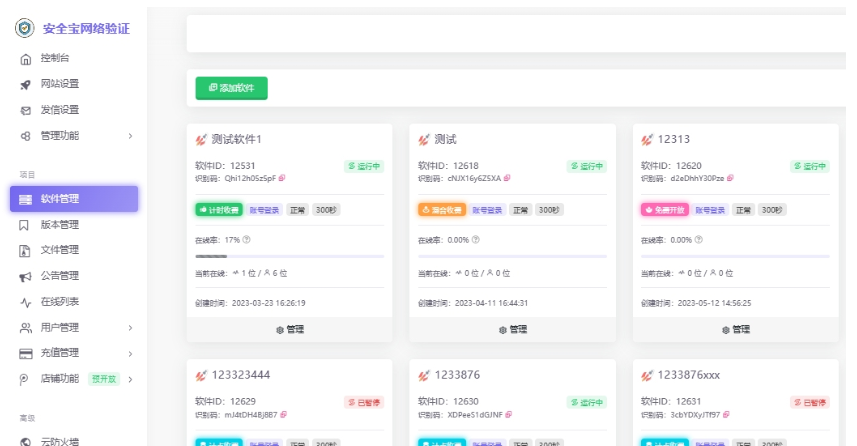The width and height of the screenshot is (857, 446).
Task: Click the 公告管理 megaphone icon
Action: pyautogui.click(x=26, y=276)
